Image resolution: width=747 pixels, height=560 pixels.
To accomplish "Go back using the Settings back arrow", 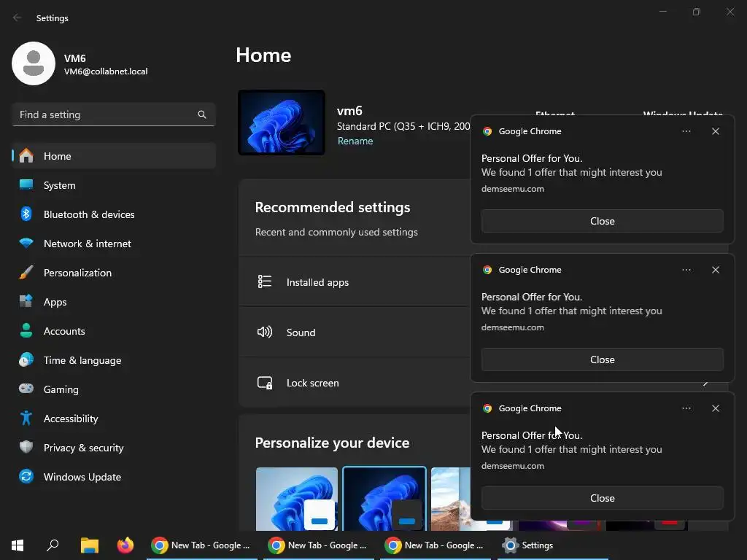I will (18, 17).
